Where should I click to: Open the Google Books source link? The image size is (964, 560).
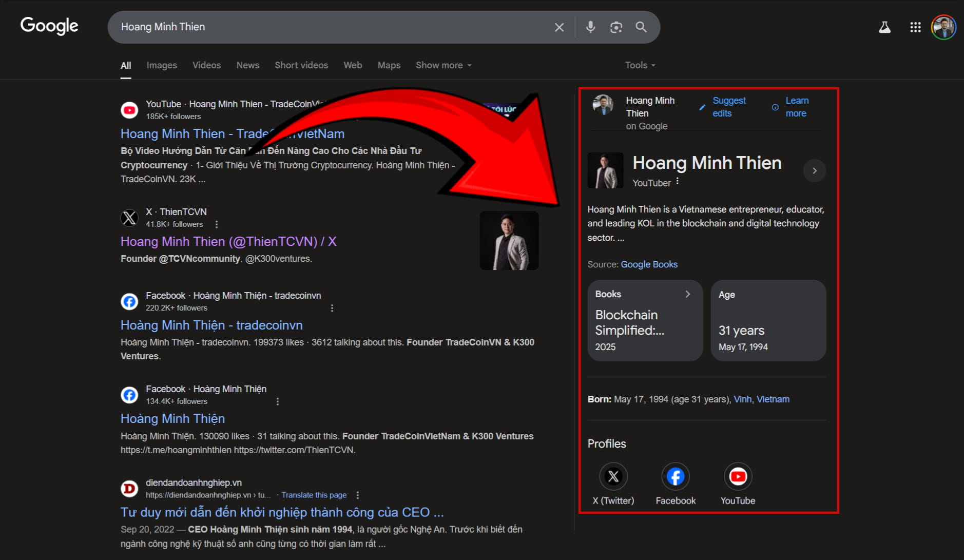pyautogui.click(x=649, y=264)
